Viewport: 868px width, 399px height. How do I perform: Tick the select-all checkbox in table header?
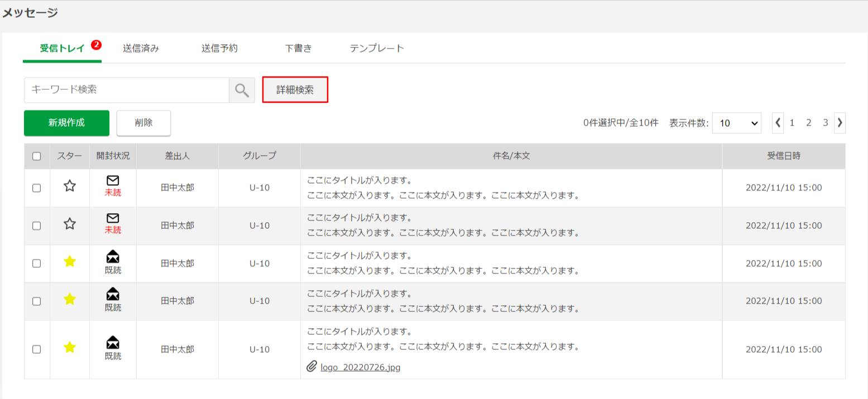[37, 156]
